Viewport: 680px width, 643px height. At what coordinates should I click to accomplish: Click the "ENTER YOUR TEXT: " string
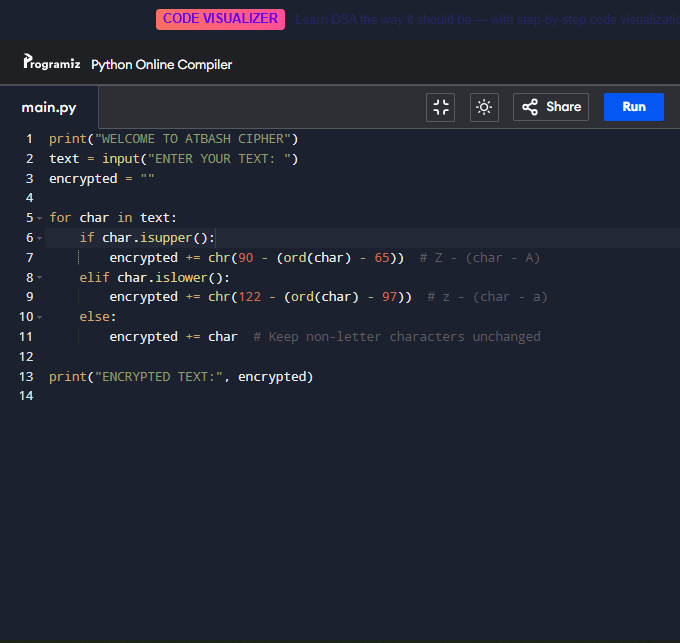point(215,159)
